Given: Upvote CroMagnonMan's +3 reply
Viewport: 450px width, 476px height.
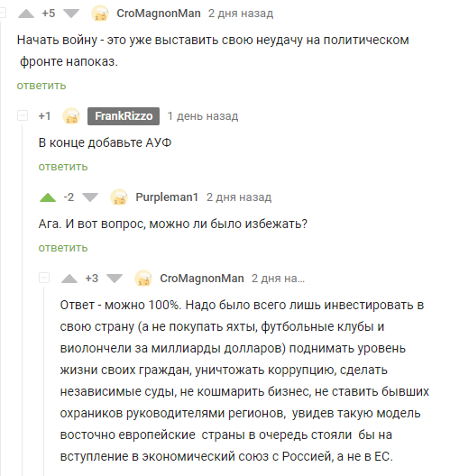Looking at the screenshot, I should click(x=69, y=279).
